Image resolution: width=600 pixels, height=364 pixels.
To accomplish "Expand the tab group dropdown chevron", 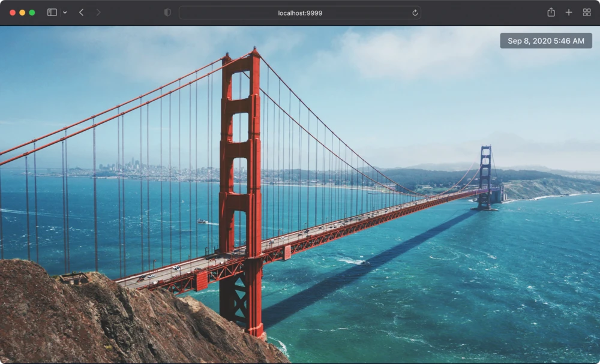I will (x=65, y=13).
